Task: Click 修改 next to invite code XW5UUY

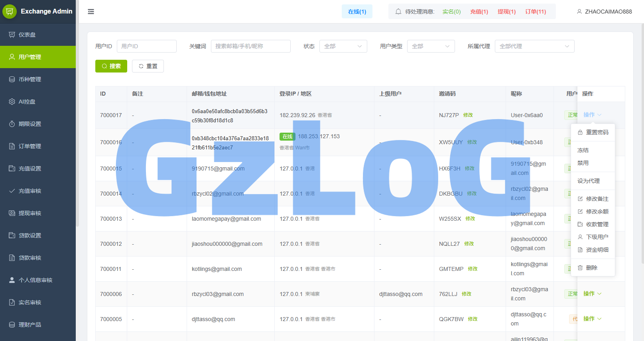Action: tap(472, 142)
